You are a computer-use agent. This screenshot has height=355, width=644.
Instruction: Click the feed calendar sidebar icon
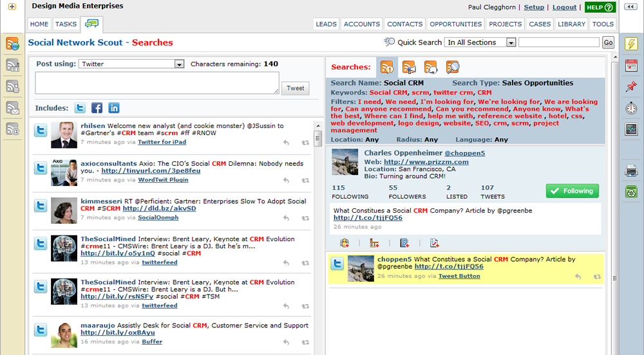coord(12,65)
